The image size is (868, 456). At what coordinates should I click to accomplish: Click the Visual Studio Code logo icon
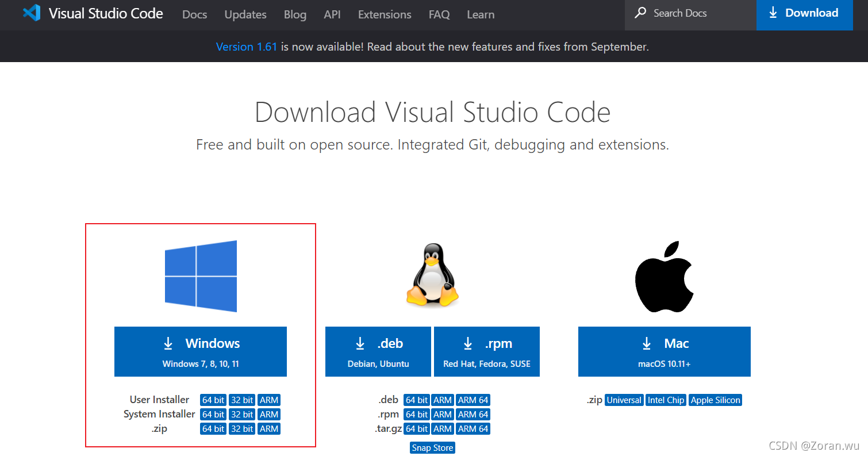(x=32, y=13)
